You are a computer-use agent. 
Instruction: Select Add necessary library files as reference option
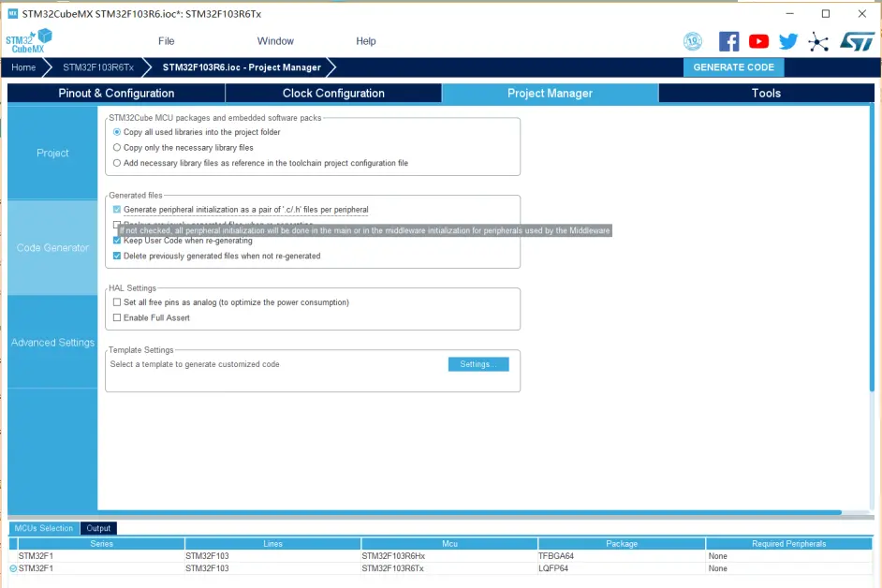click(117, 163)
